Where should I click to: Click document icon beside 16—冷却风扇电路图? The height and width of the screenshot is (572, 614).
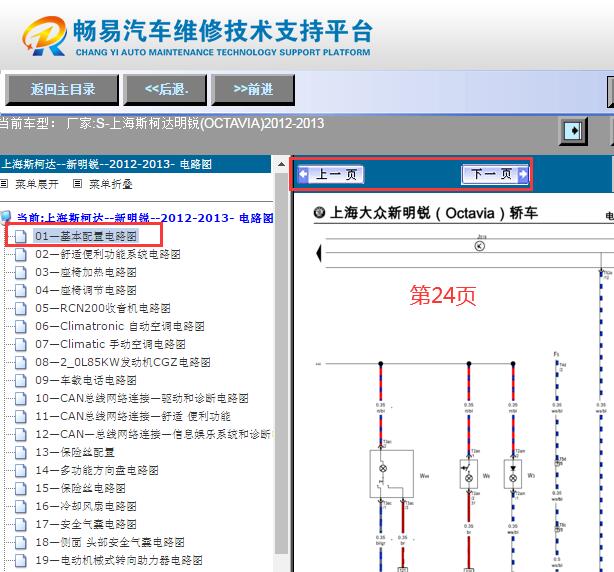pos(21,507)
